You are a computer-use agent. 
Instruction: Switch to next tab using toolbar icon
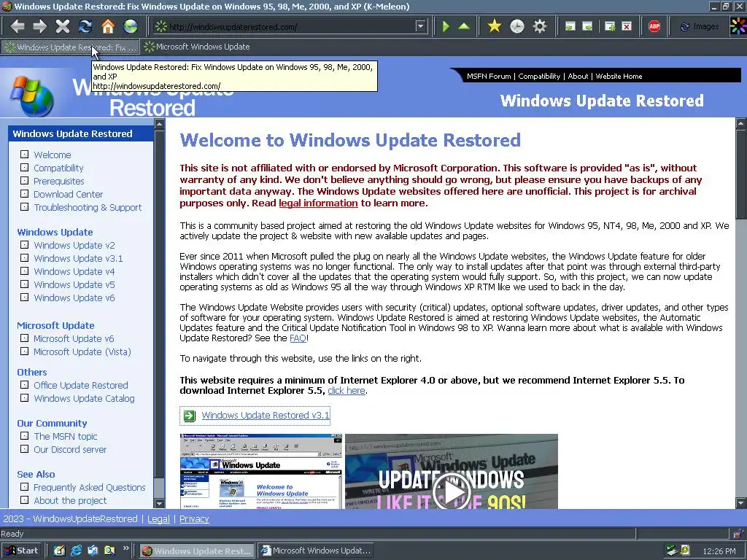pyautogui.click(x=587, y=26)
